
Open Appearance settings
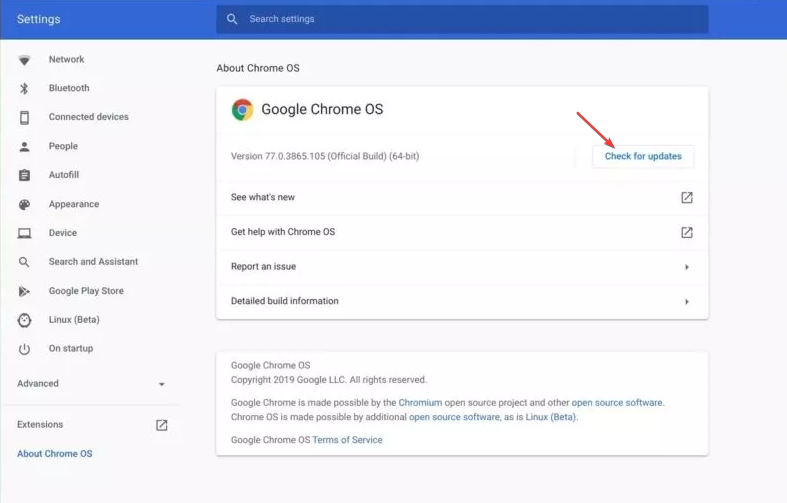tap(74, 204)
